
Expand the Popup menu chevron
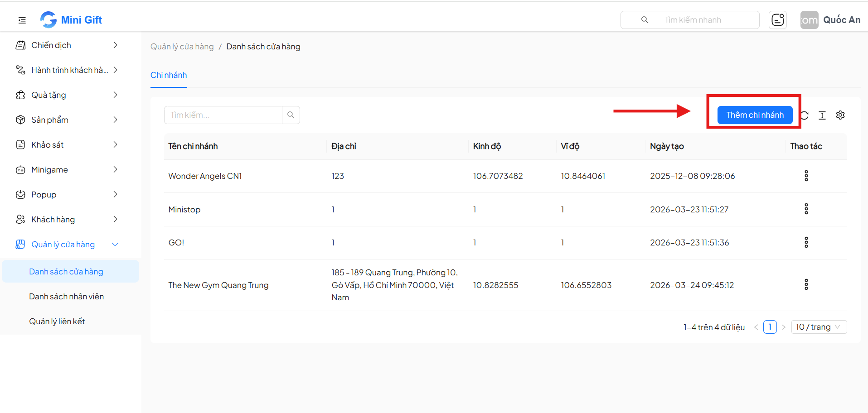coord(115,194)
